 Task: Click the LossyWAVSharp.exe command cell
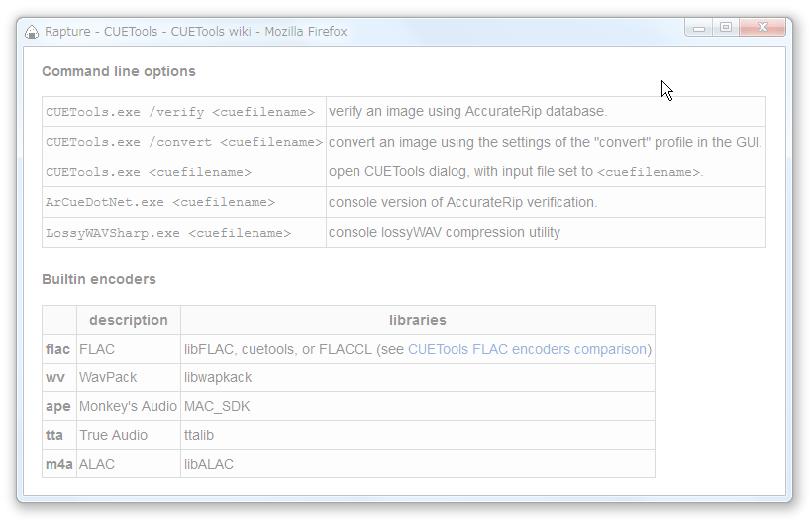point(184,233)
